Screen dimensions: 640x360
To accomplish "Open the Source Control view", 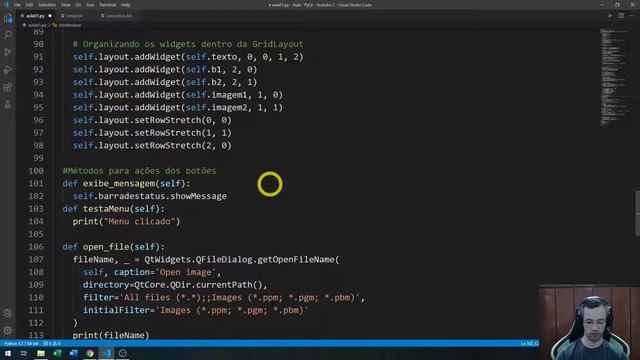I will pos(8,52).
